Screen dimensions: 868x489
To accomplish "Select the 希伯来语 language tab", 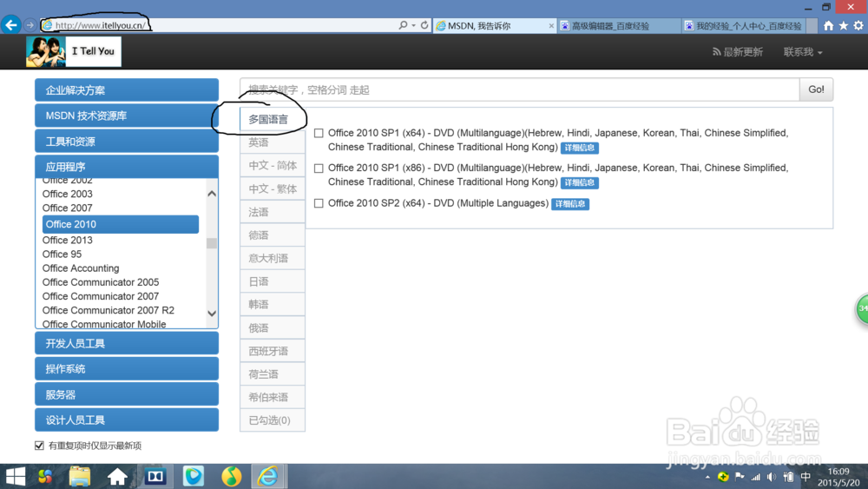I will [x=273, y=397].
